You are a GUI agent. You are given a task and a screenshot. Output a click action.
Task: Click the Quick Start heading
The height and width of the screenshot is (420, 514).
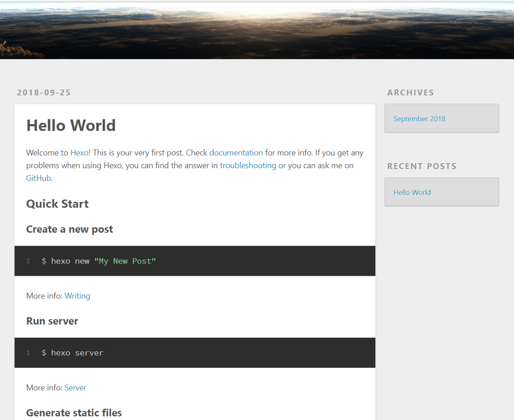57,204
